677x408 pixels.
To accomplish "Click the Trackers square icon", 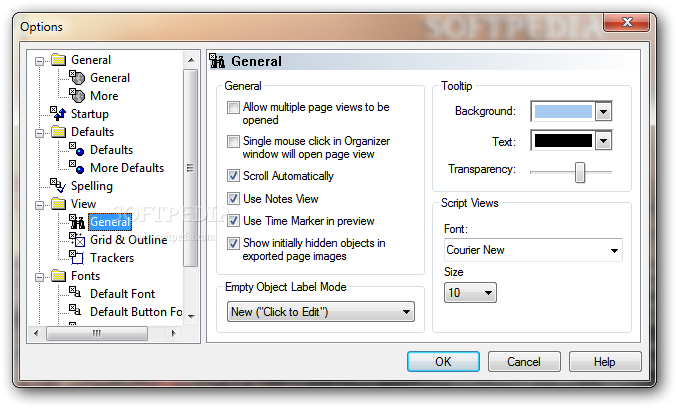I will pyautogui.click(x=77, y=257).
